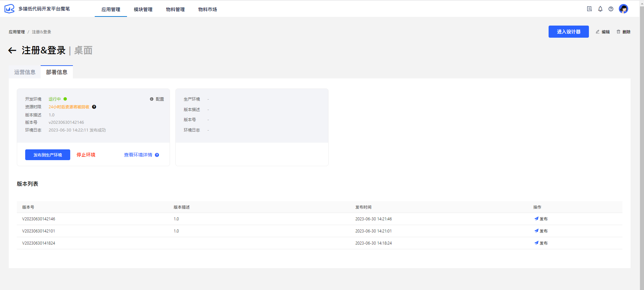Click version number v20230630142146 in dev card
The width and height of the screenshot is (644, 290).
(x=66, y=122)
